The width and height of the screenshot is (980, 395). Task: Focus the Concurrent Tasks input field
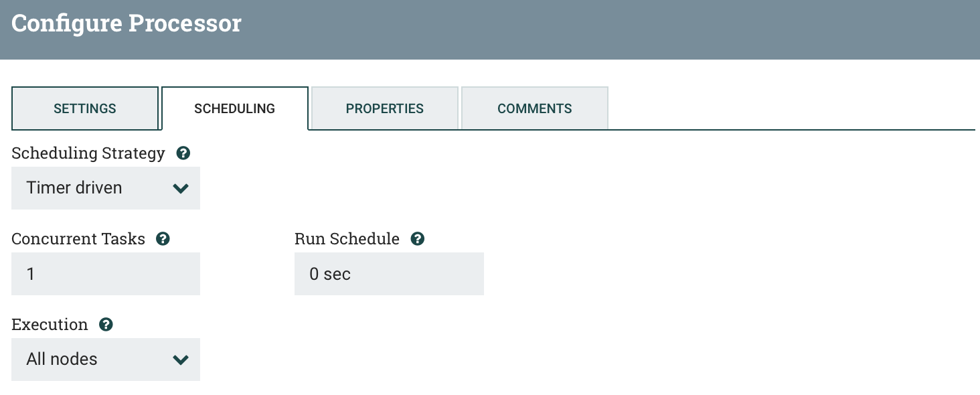[106, 274]
